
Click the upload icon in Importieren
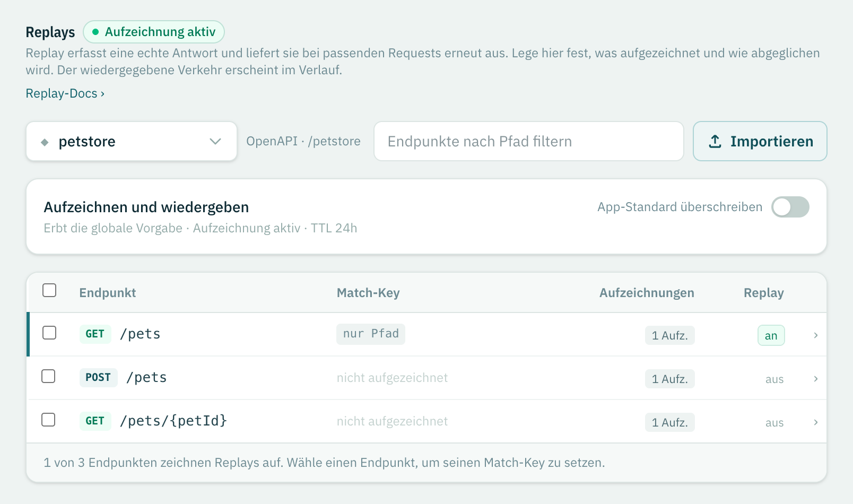click(x=715, y=141)
